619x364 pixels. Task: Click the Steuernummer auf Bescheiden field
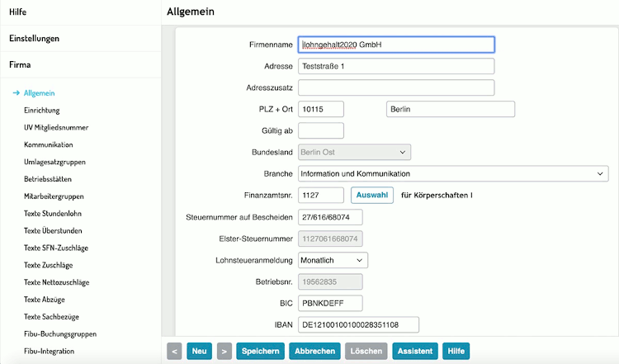click(x=330, y=217)
